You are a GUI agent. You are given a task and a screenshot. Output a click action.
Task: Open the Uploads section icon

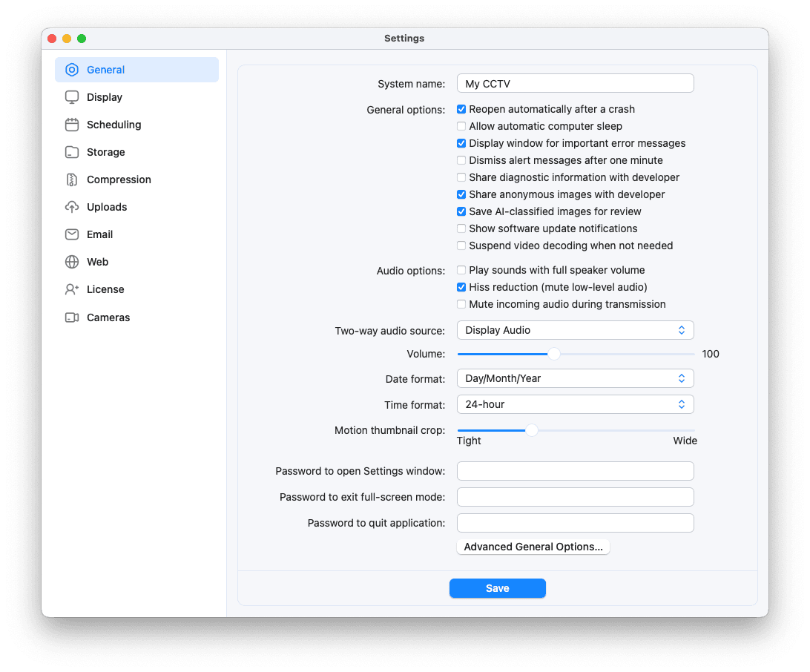click(x=71, y=207)
